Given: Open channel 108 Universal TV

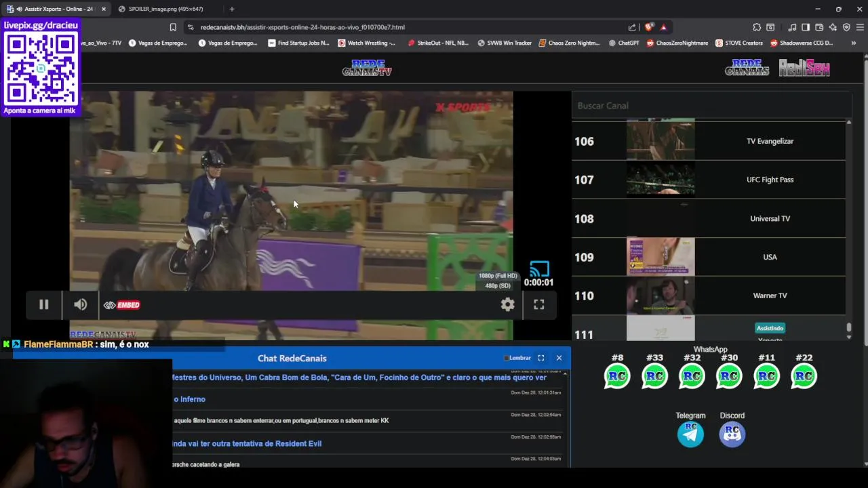Looking at the screenshot, I should pyautogui.click(x=709, y=218).
